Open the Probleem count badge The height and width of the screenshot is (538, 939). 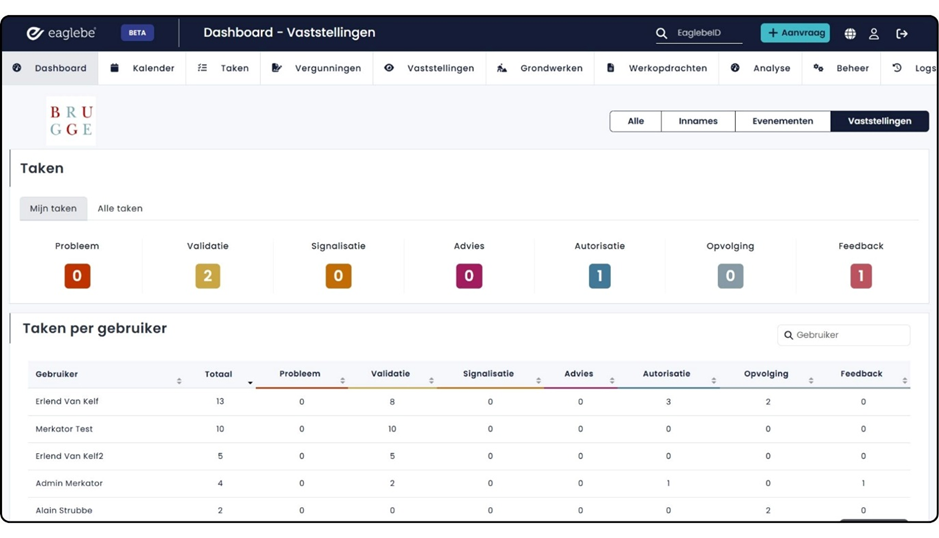tap(77, 276)
